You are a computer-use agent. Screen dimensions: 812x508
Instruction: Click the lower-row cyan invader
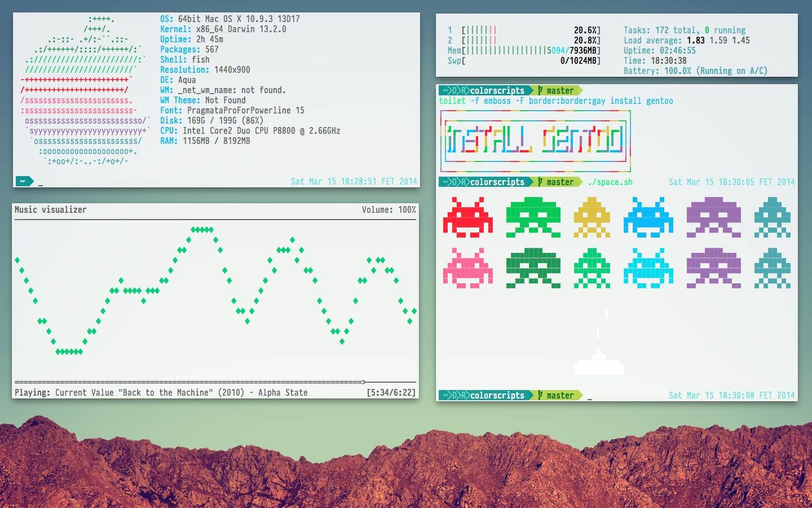click(x=648, y=268)
